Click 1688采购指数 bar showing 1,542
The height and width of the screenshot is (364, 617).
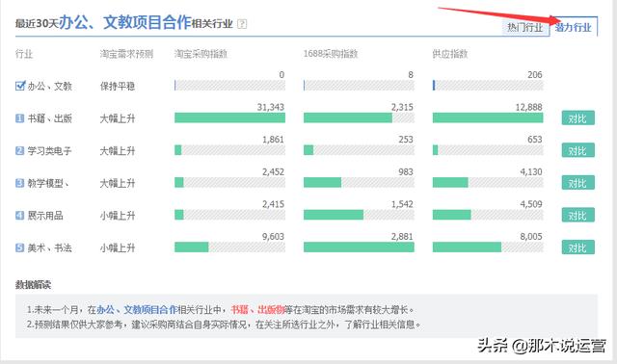pos(359,215)
